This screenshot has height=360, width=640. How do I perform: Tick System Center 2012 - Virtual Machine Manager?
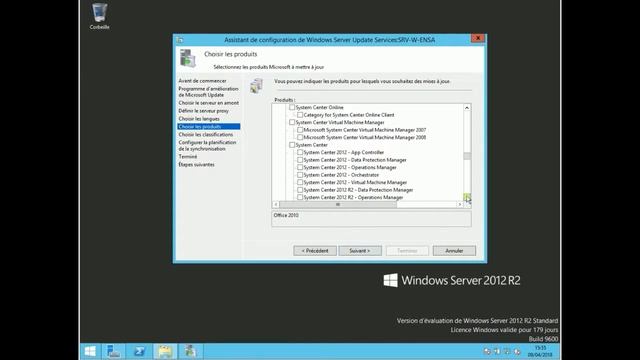click(300, 182)
